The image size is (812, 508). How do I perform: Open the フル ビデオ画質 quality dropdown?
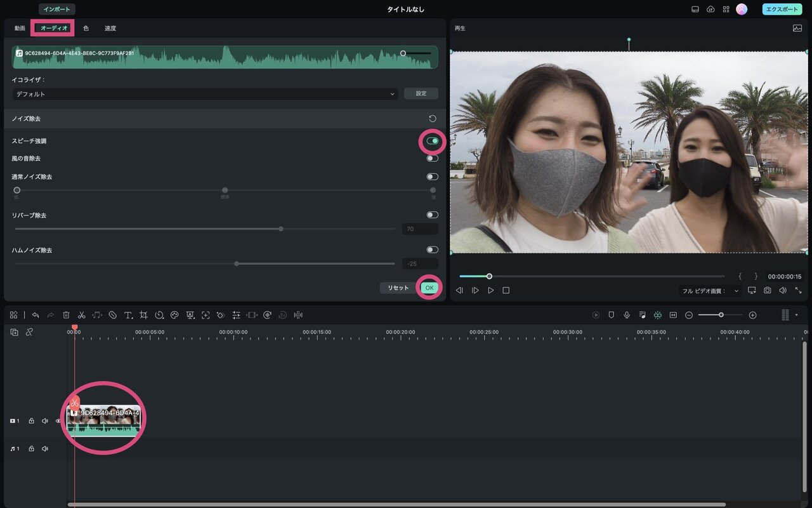click(x=710, y=291)
